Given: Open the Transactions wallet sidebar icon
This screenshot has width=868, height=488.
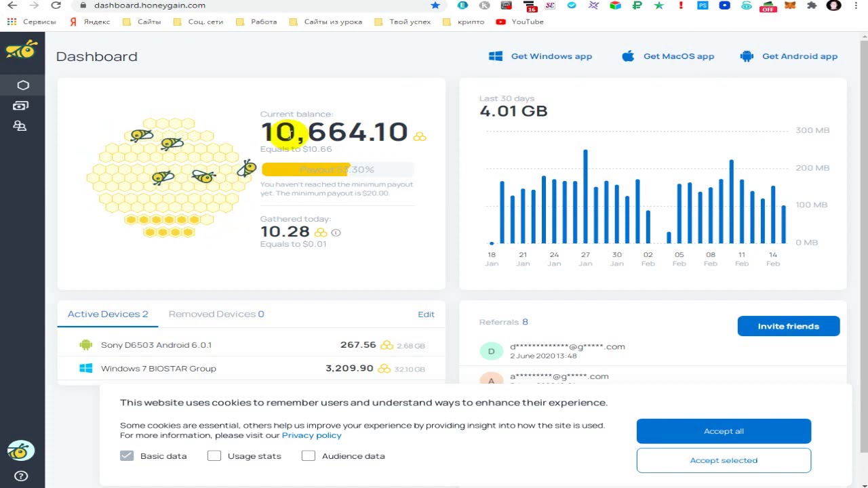Looking at the screenshot, I should pyautogui.click(x=20, y=105).
